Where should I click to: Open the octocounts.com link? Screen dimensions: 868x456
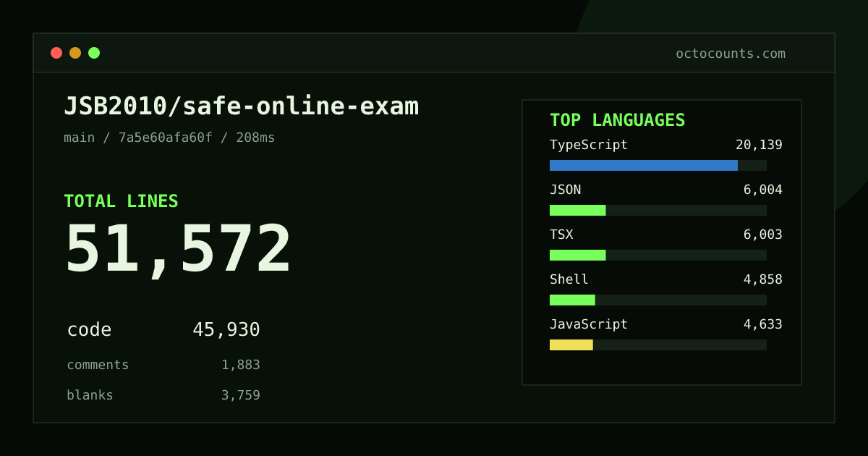coord(731,54)
